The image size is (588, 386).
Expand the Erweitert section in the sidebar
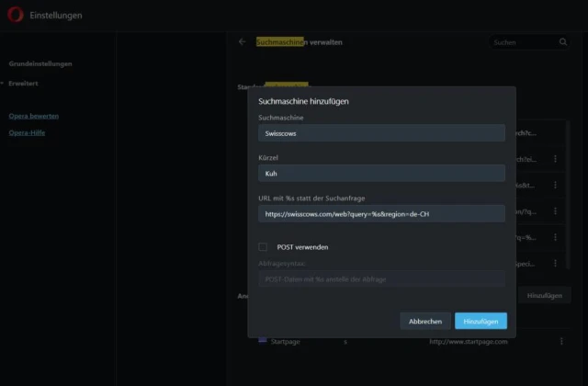coord(24,83)
